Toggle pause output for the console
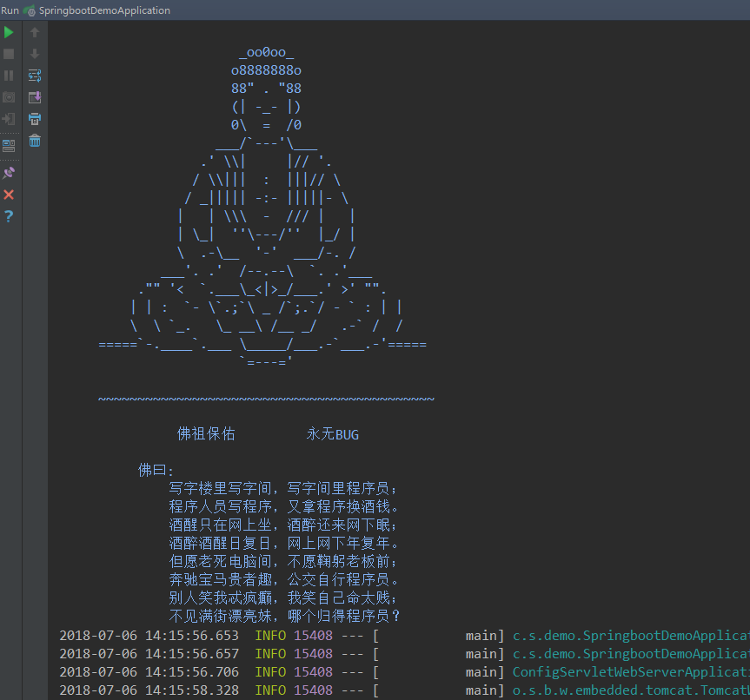The image size is (750, 700). [x=8, y=76]
